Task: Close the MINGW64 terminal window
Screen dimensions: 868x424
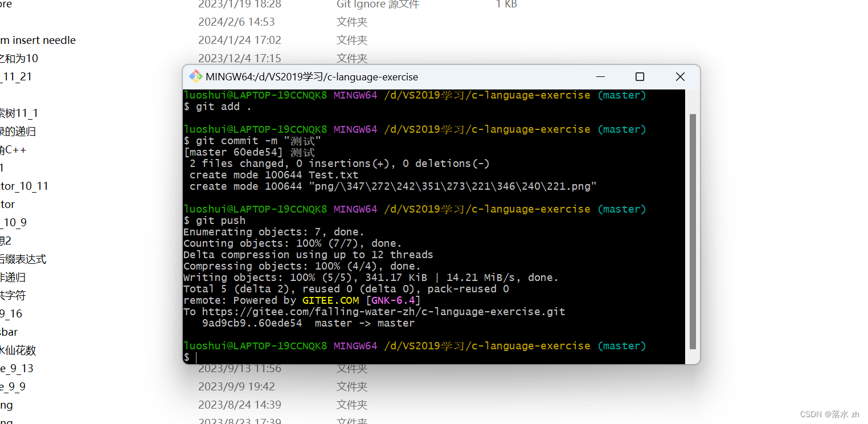Action: pos(680,76)
